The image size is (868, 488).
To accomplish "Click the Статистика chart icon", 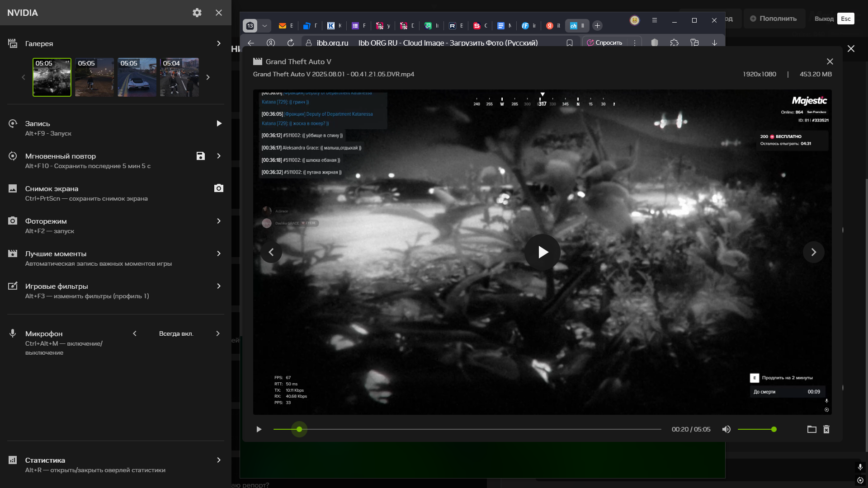I will tap(13, 460).
